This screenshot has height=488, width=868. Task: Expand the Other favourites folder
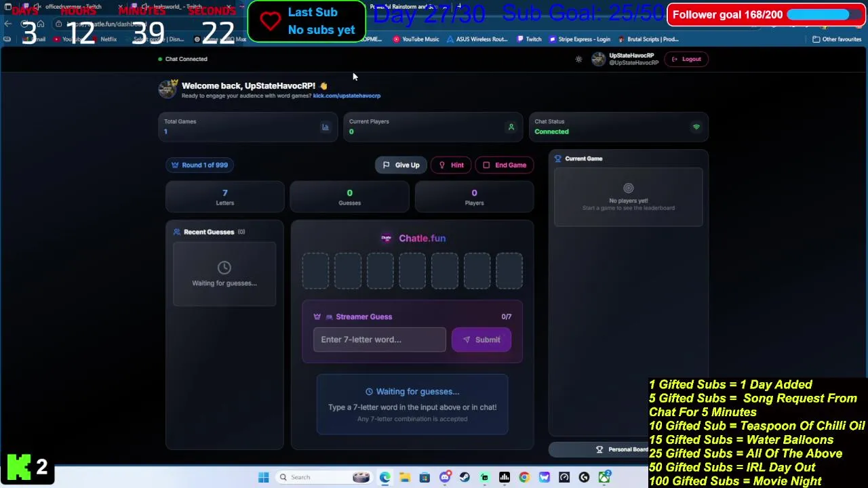point(837,39)
